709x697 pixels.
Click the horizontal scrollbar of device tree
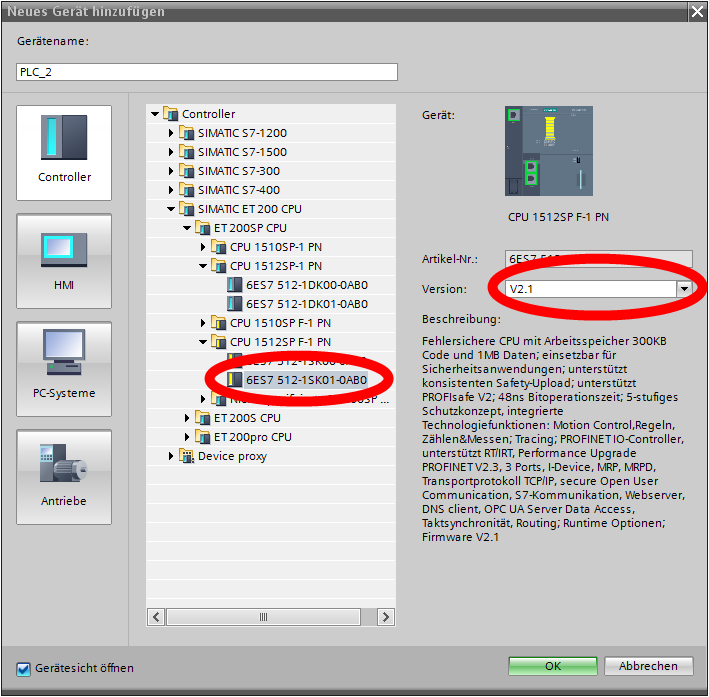(262, 616)
